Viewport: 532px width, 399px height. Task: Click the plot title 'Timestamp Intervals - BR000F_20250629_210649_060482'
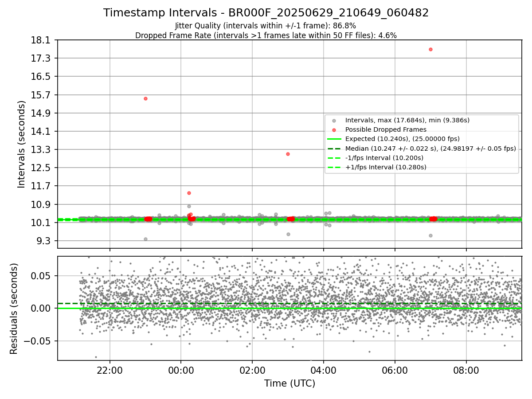[266, 13]
